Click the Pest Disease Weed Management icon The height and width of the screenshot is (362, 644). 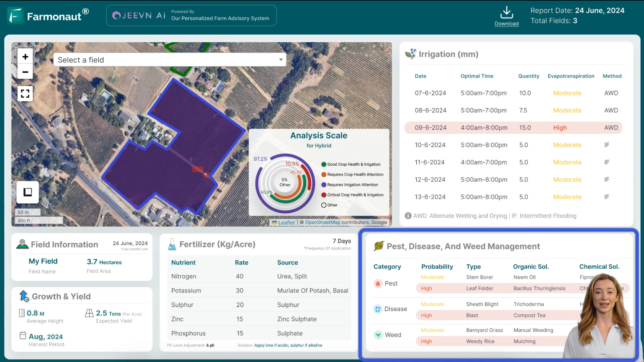379,247
